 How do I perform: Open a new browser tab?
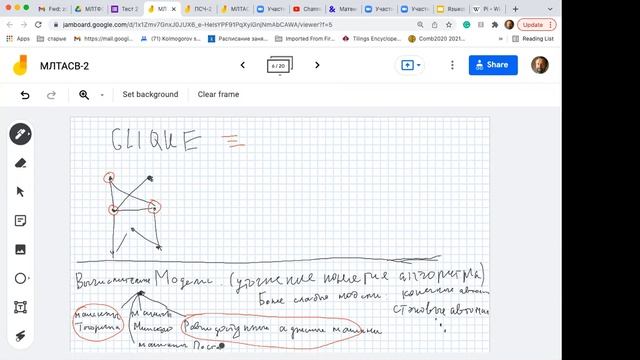tap(516, 9)
